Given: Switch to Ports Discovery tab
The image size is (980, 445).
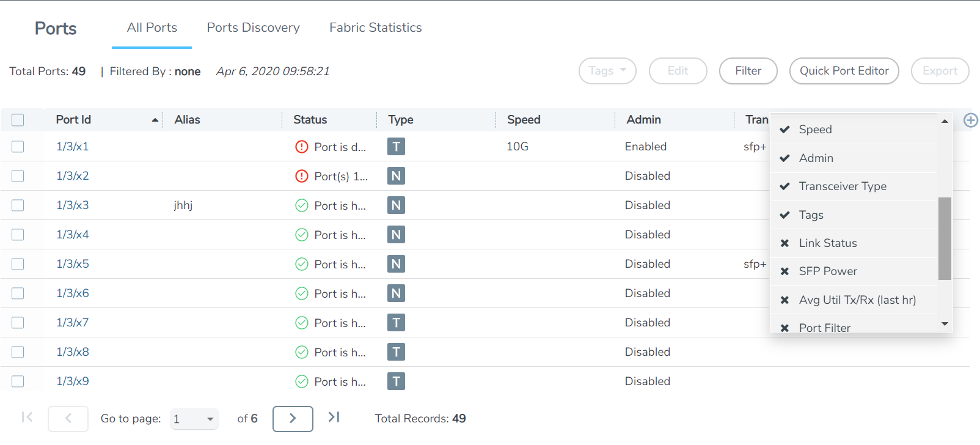Looking at the screenshot, I should click(253, 28).
